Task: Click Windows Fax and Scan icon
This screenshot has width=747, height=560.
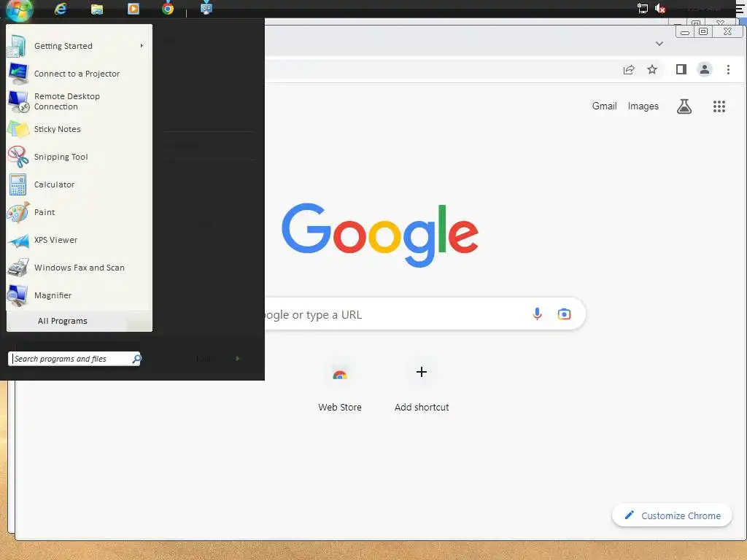Action: 18,268
